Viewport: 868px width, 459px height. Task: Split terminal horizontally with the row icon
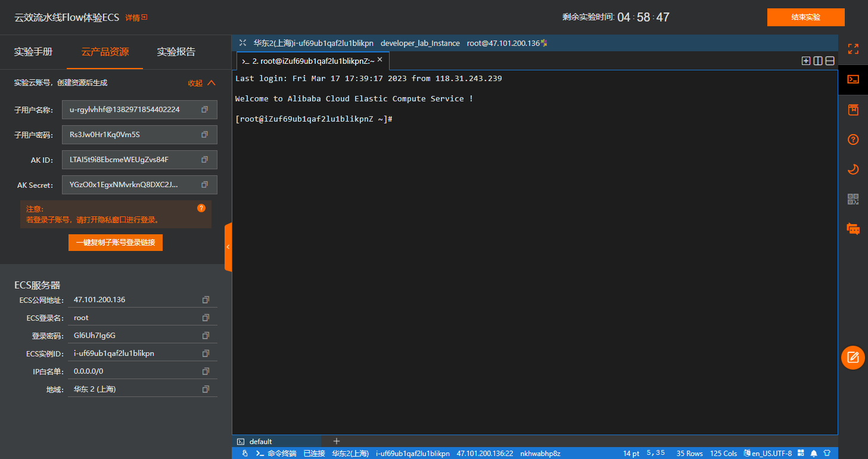tap(830, 61)
